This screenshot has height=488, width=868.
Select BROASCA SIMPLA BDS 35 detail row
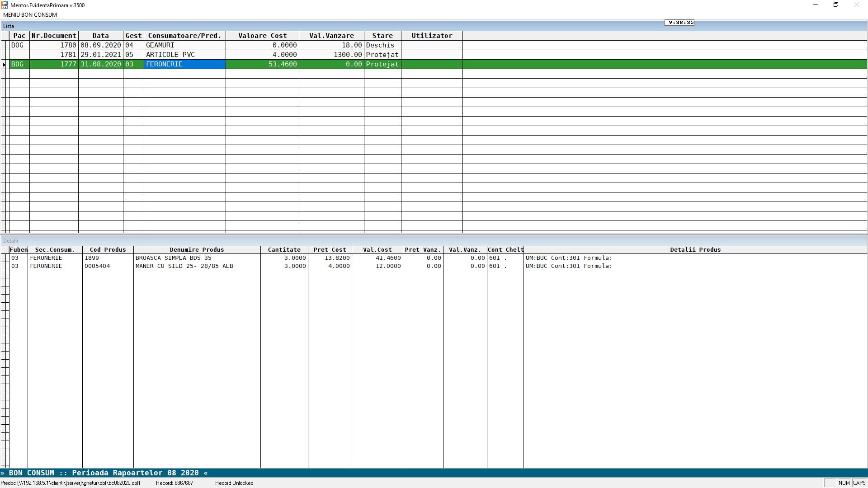point(173,258)
